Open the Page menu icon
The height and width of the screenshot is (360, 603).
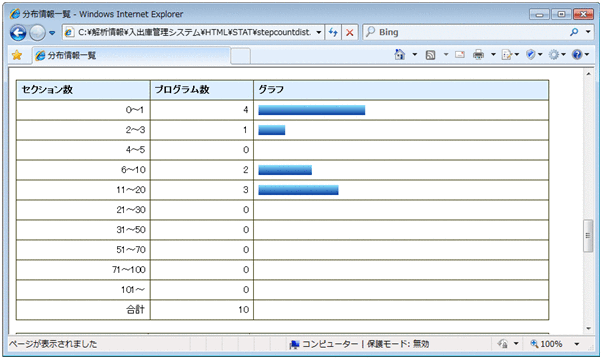(510, 55)
